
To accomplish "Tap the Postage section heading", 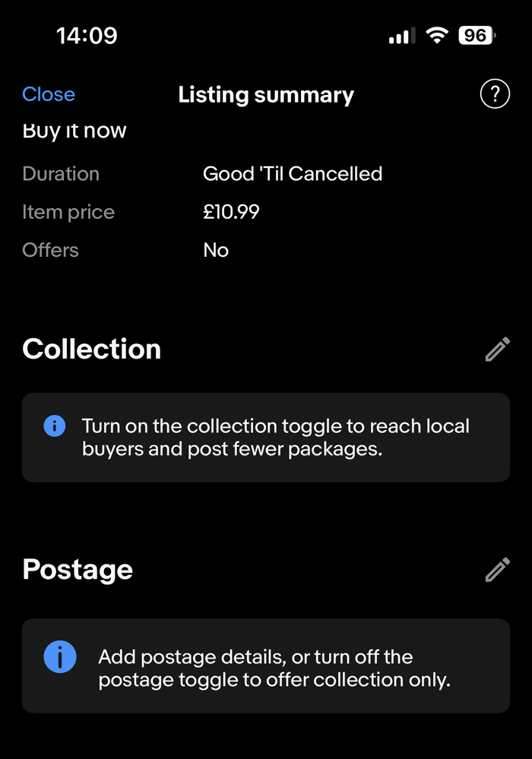I will pos(78,569).
